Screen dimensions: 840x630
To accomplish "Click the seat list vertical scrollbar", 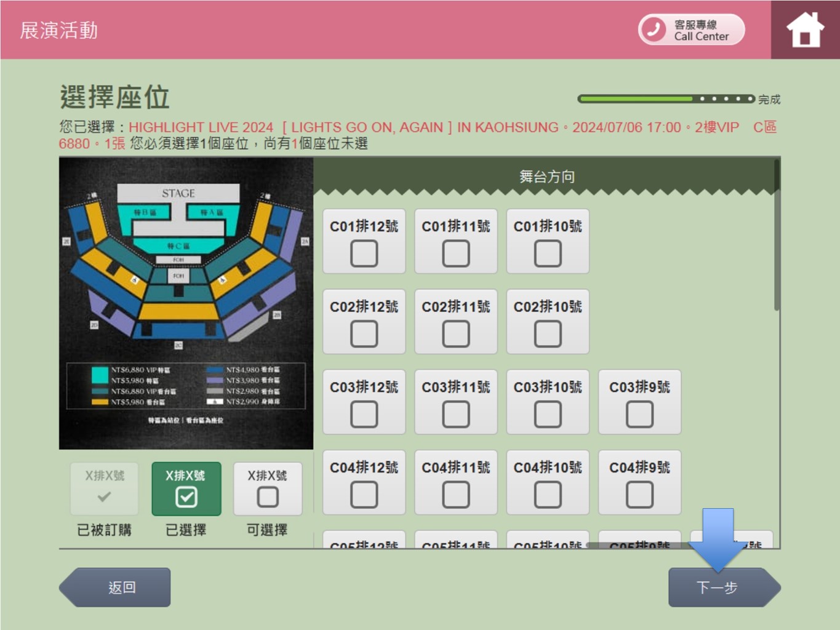I will [777, 235].
